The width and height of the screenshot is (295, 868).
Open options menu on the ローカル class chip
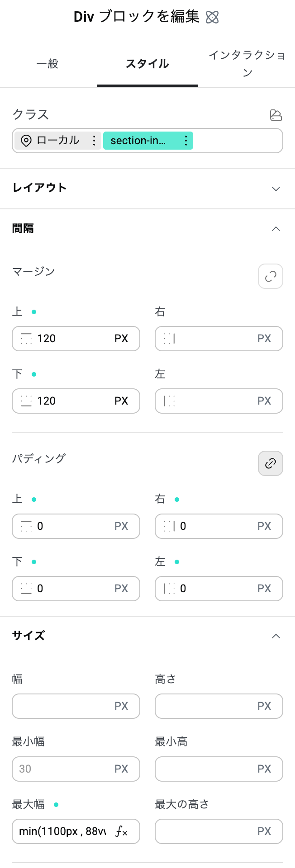[x=94, y=141]
